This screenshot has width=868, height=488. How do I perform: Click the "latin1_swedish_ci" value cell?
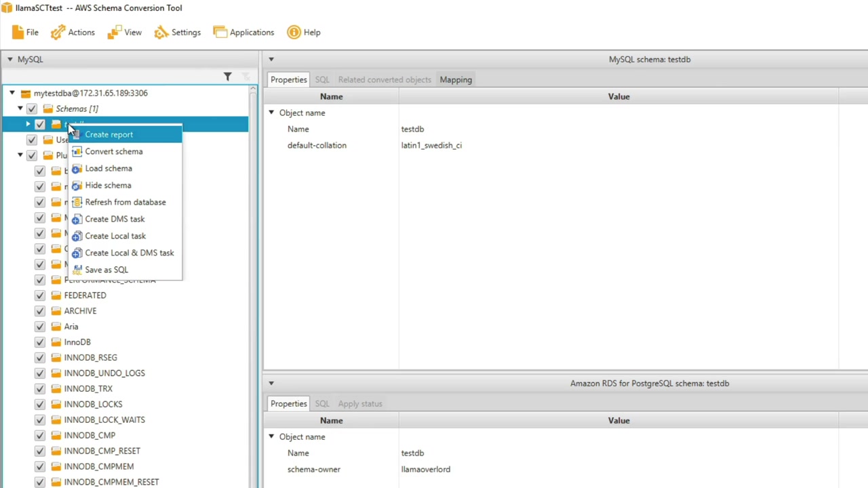431,146
